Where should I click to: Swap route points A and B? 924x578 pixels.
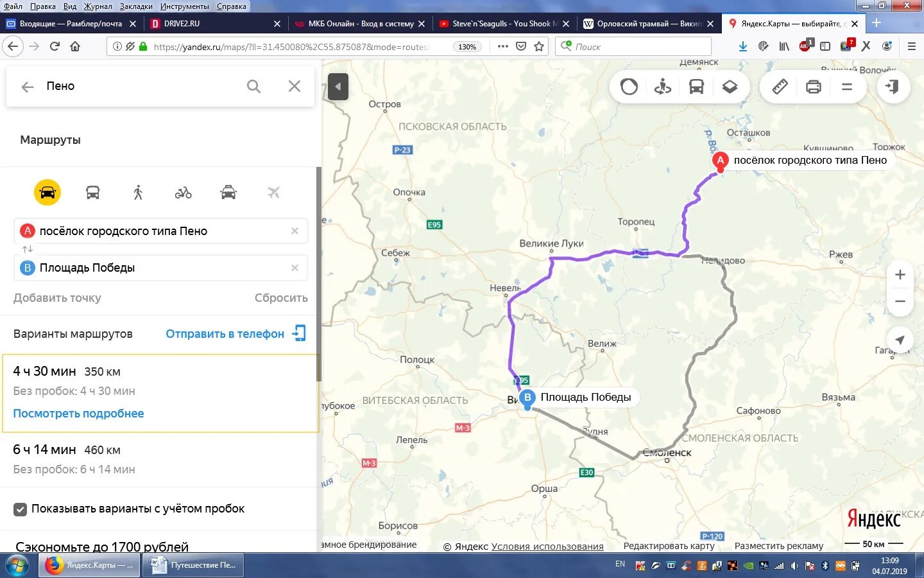[27, 249]
